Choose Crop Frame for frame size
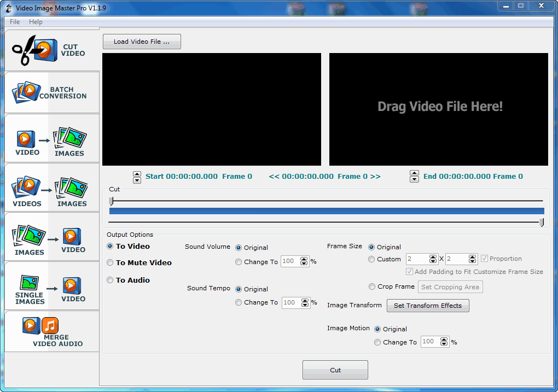The image size is (558, 392). click(x=372, y=286)
